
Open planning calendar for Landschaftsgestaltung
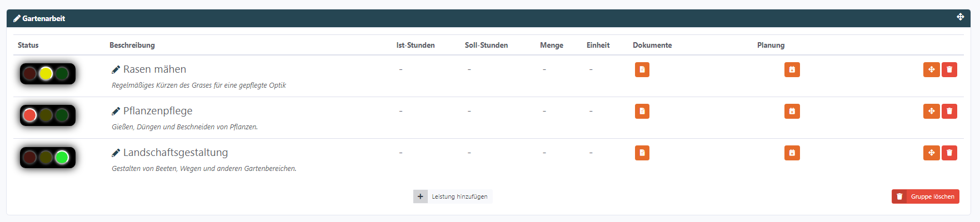[x=792, y=153]
